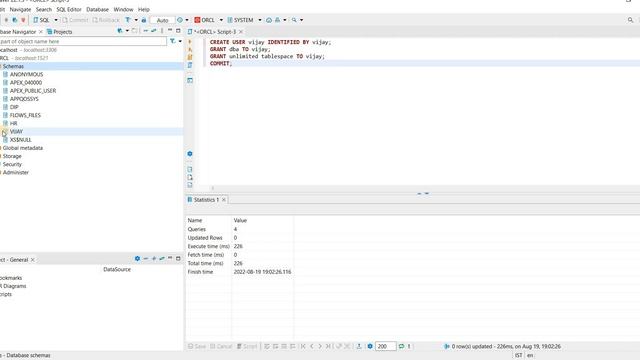Open the Database menu
Screen dimensions: 640x360
coord(97,9)
